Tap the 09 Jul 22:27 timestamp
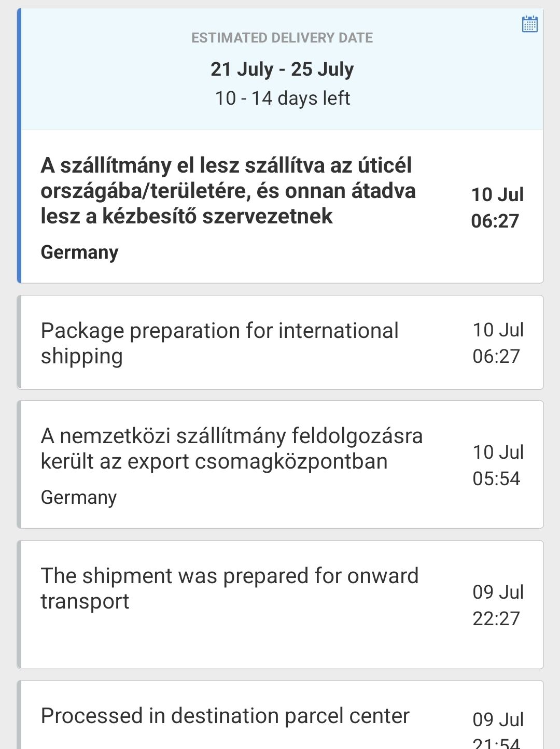560x749 pixels. [x=497, y=605]
